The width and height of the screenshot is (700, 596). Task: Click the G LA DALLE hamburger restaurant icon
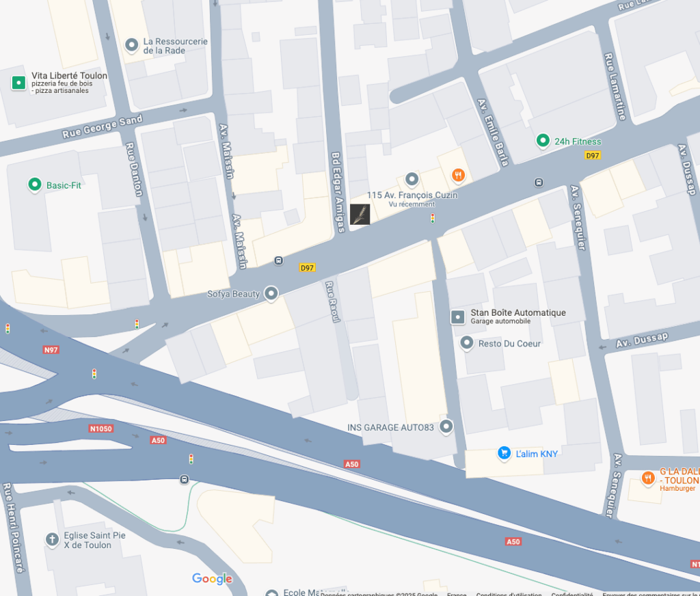coord(648,478)
